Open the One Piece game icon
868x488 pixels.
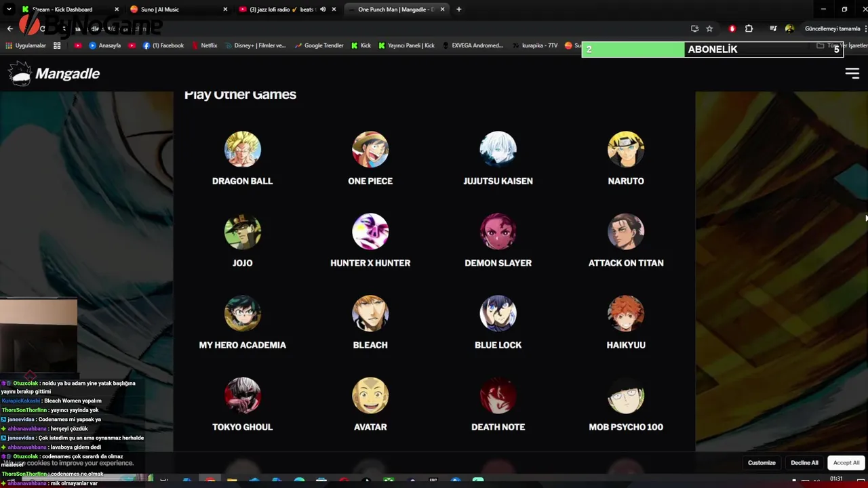click(x=370, y=149)
